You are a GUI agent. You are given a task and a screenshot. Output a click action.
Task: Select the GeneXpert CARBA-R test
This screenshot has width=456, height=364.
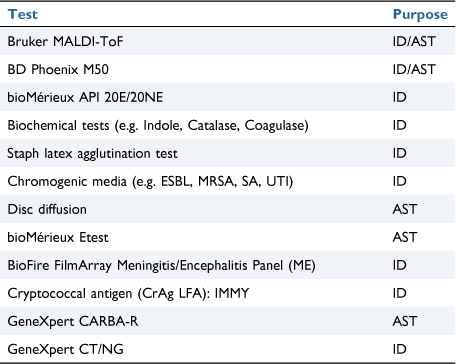(x=73, y=322)
